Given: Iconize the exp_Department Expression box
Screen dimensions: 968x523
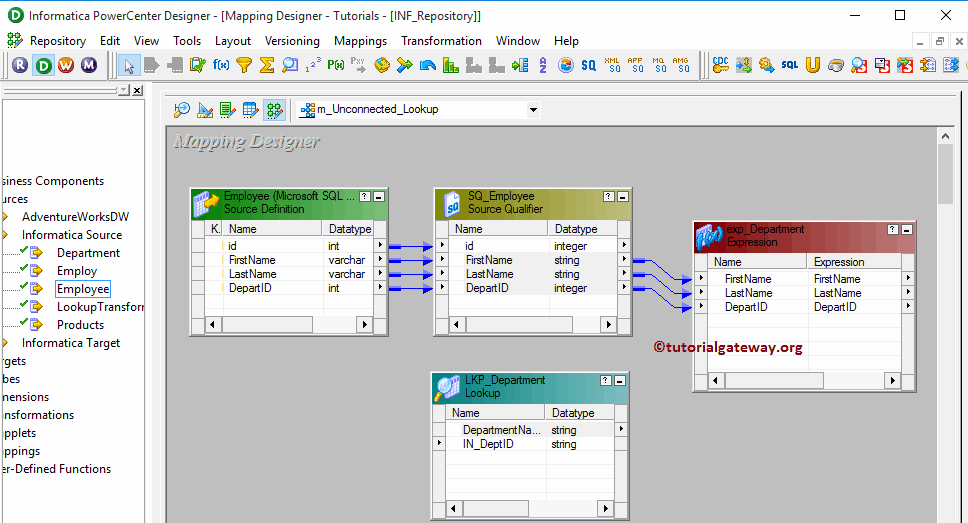Looking at the screenshot, I should [907, 229].
